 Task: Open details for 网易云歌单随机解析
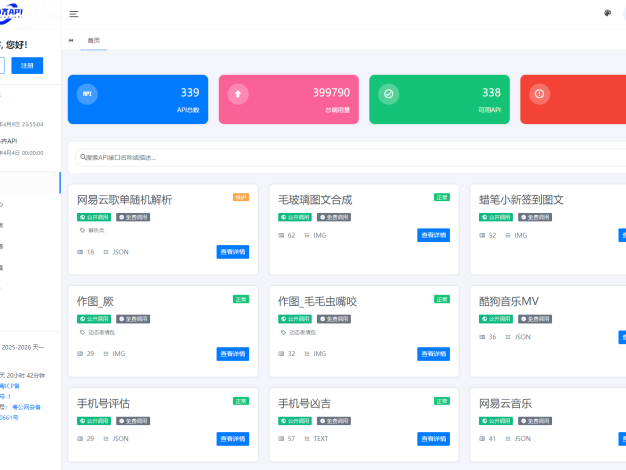(233, 252)
